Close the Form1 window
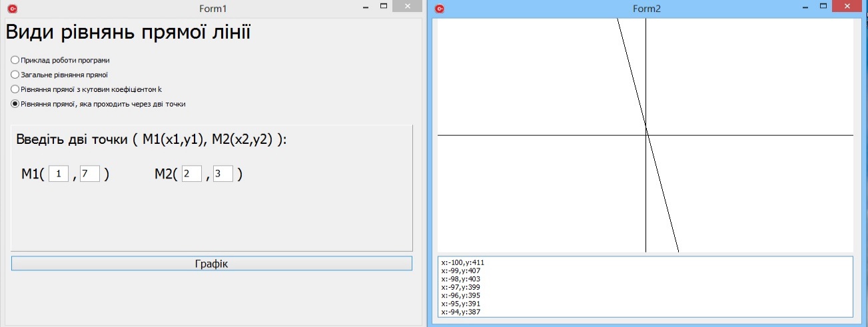The width and height of the screenshot is (868, 327). pos(408,6)
